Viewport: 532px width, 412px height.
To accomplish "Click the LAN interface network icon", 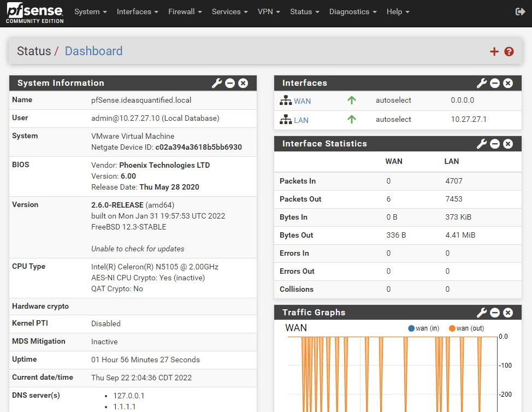I will click(287, 119).
